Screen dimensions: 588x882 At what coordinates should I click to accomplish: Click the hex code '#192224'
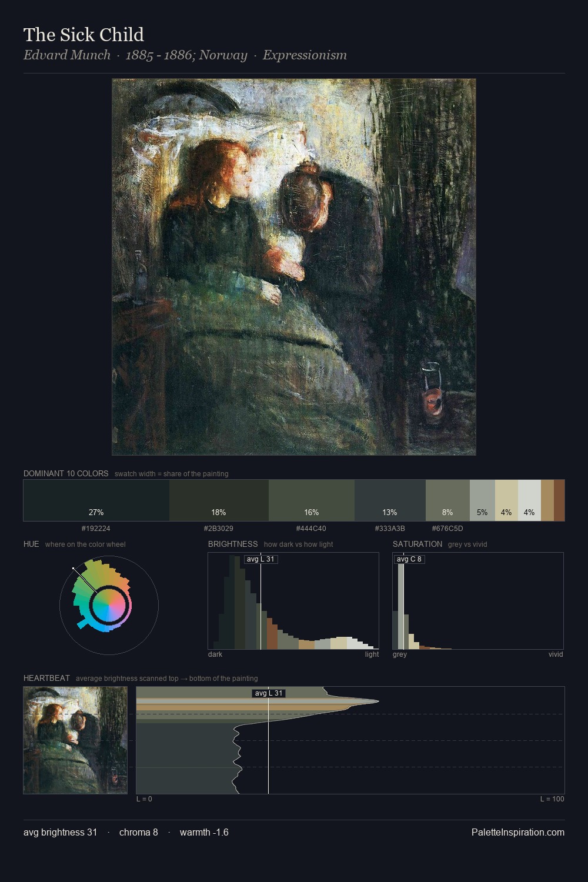coord(96,529)
